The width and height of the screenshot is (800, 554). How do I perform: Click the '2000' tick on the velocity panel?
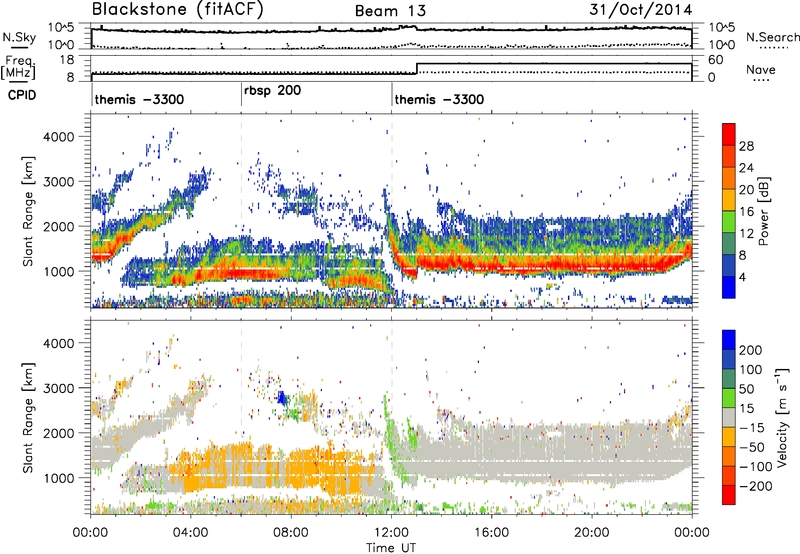(x=59, y=433)
